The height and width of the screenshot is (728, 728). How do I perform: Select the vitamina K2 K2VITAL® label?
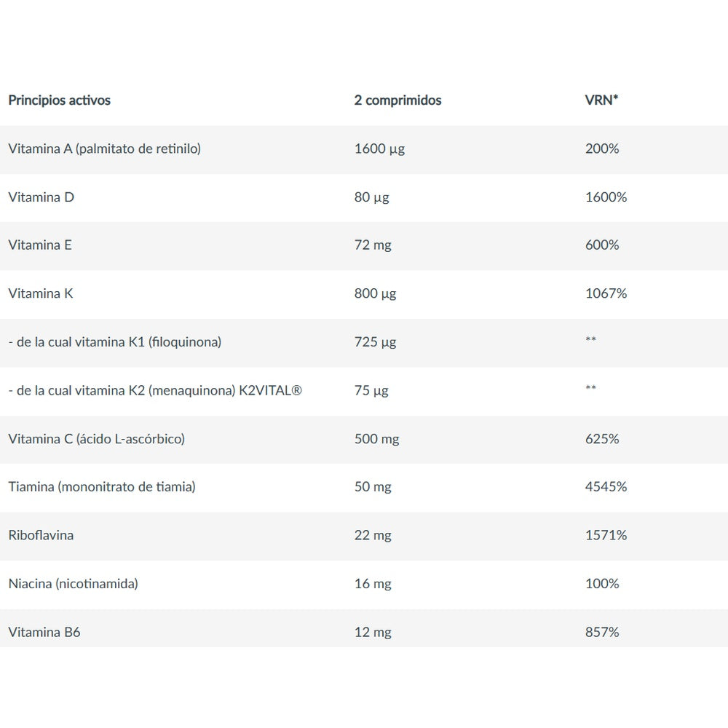click(x=155, y=390)
